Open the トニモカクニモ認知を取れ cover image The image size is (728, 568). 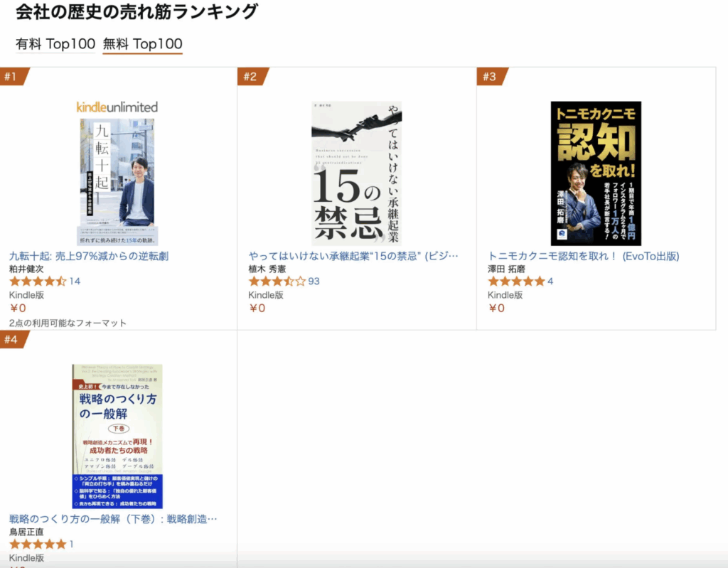596,173
